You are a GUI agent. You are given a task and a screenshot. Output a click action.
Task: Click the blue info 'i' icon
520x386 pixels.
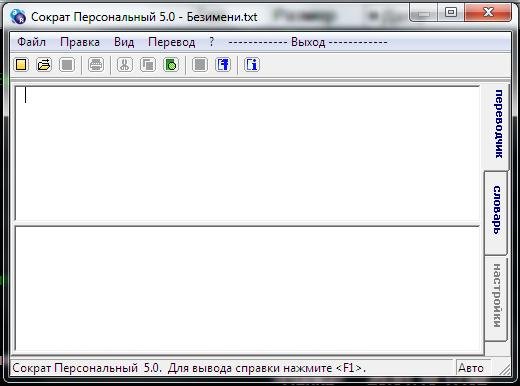[x=252, y=65]
